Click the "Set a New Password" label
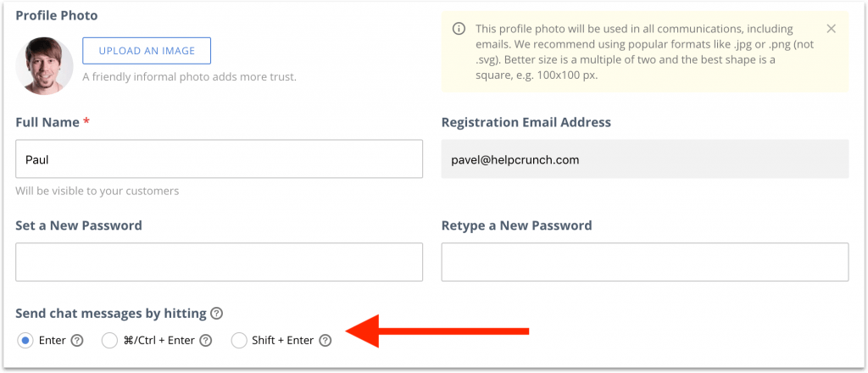The width and height of the screenshot is (868, 373). pos(79,225)
